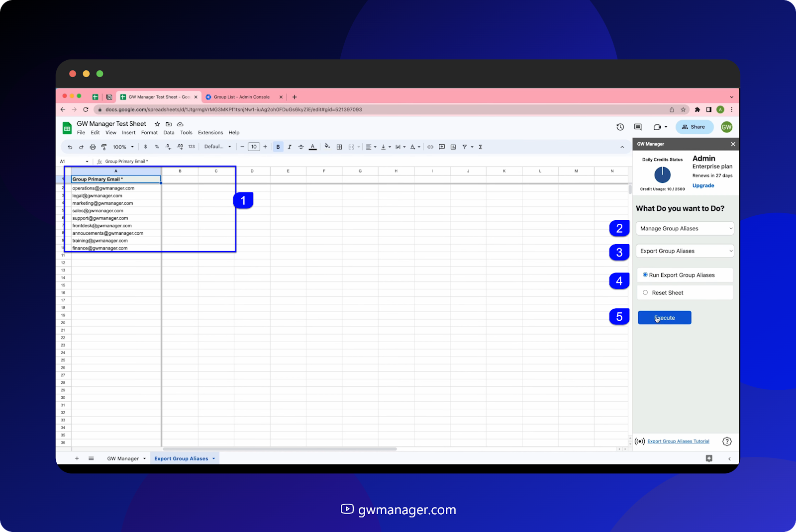This screenshot has height=532, width=796.
Task: Open the File menu
Action: click(81, 133)
